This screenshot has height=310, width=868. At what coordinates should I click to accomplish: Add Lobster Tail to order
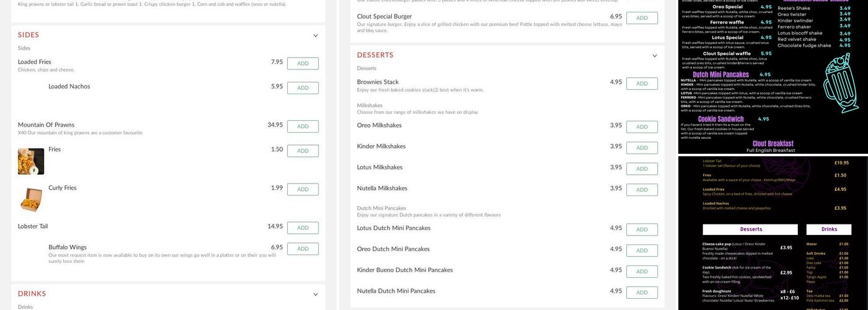303,228
